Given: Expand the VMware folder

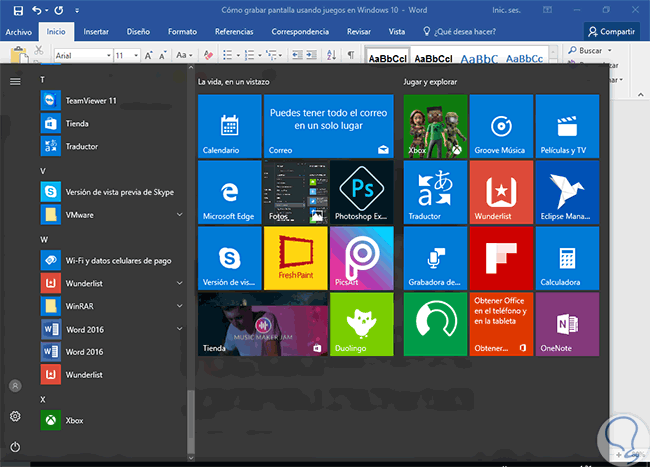Looking at the screenshot, I should pyautogui.click(x=180, y=214).
